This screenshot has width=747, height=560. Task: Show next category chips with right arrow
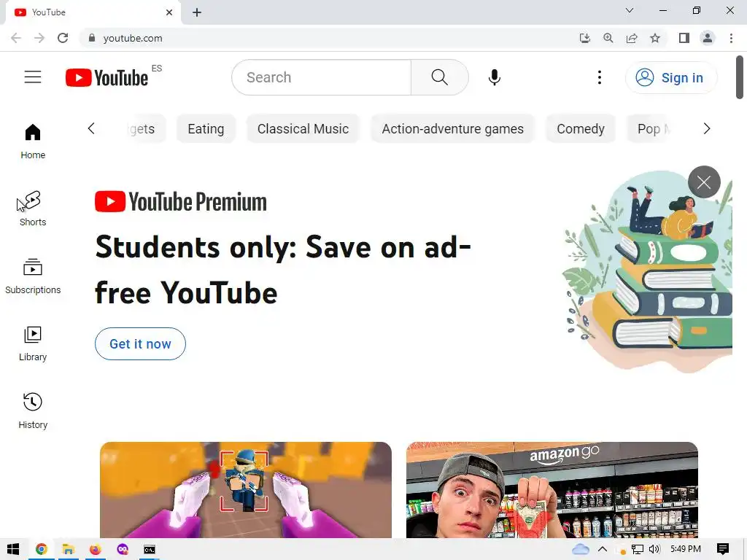tap(706, 128)
